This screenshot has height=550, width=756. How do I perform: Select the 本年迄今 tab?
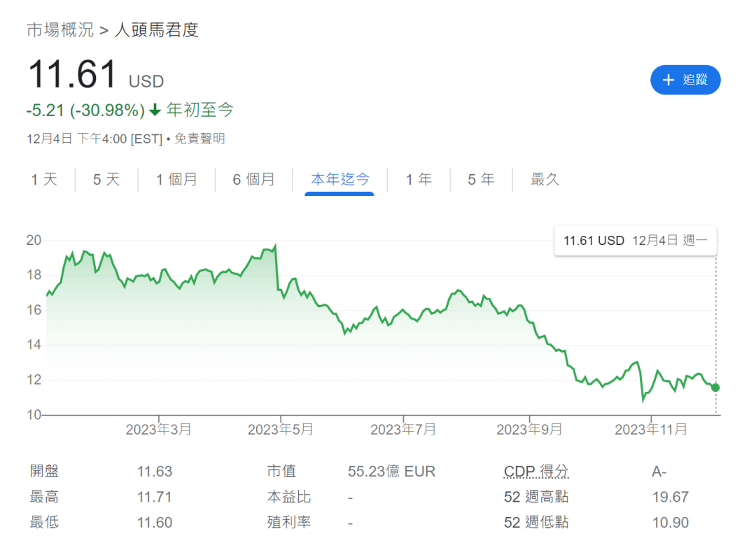339,180
